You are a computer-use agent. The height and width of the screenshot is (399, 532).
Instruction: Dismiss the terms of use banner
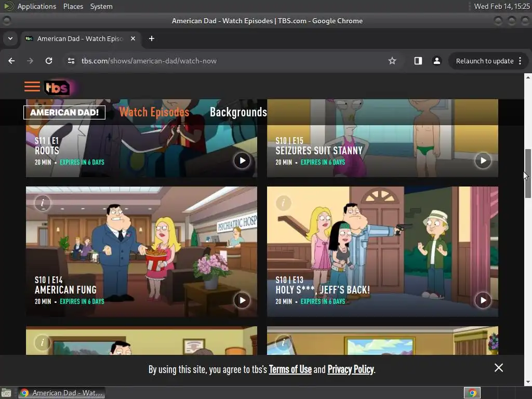click(498, 368)
